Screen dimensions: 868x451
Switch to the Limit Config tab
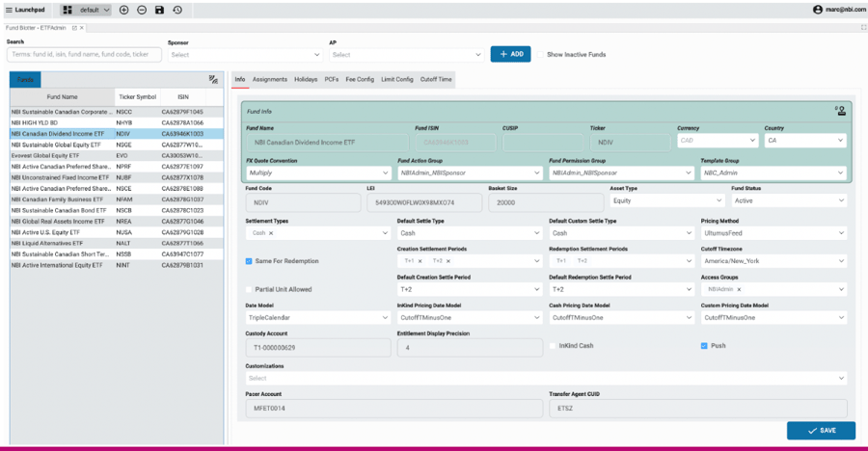(397, 80)
